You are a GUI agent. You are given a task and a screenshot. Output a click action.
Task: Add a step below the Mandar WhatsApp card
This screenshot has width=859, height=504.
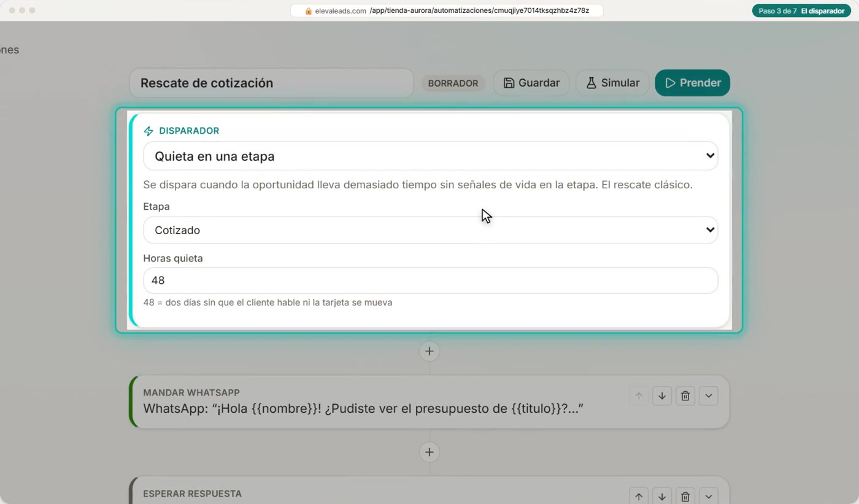[429, 452]
